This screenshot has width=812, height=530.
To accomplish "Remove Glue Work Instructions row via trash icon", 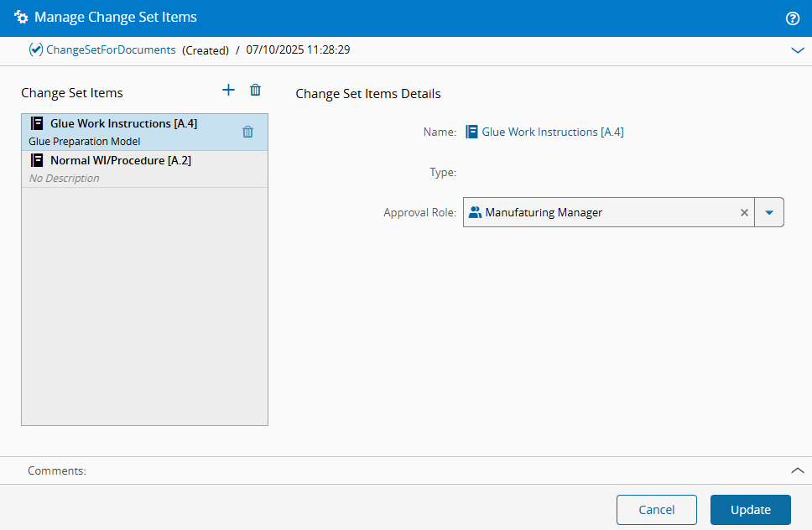I will click(247, 132).
